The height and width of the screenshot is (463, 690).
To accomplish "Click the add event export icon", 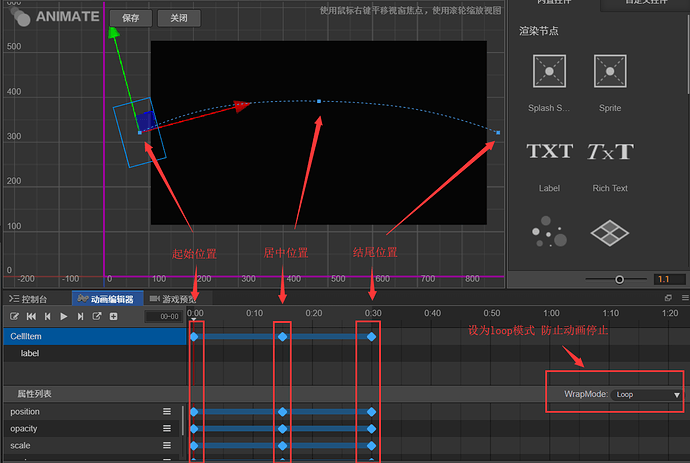I will point(97,316).
